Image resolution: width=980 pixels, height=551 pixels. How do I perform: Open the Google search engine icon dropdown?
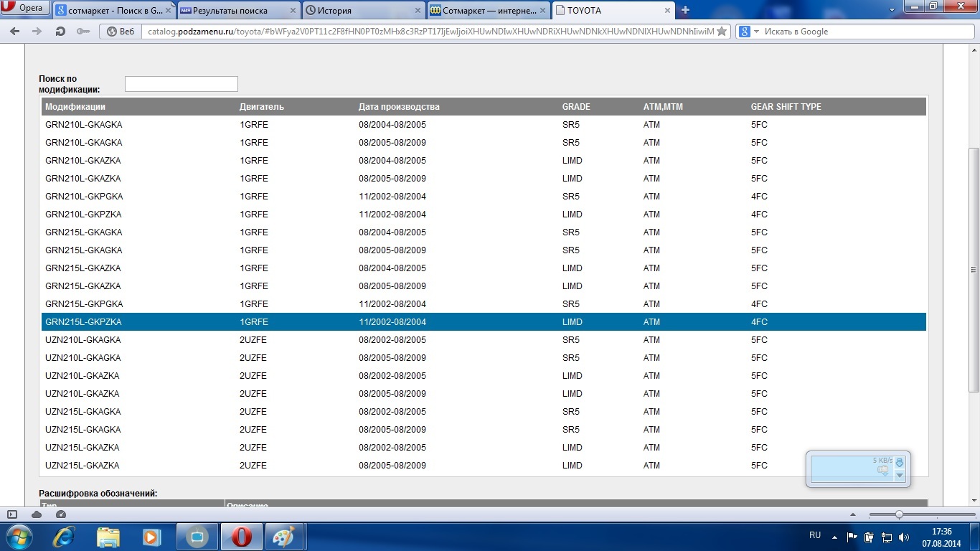pos(750,32)
